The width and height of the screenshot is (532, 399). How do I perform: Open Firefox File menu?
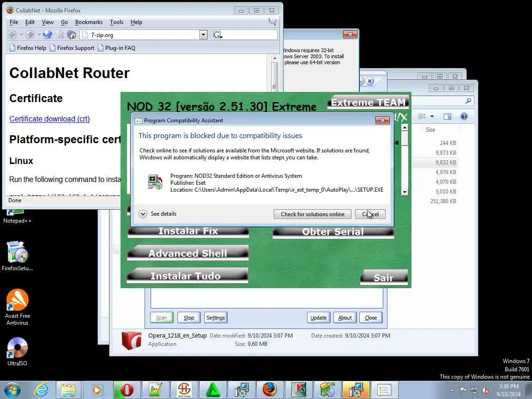click(14, 22)
